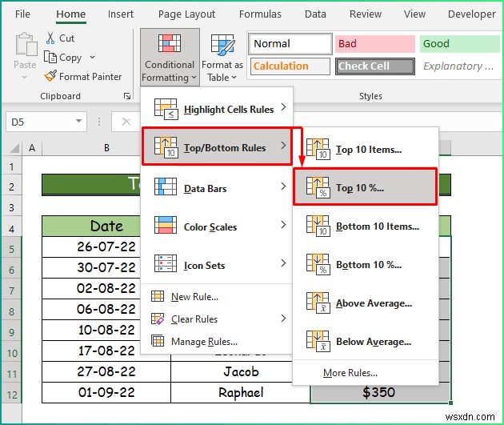Click the Top 10 Items icon

coord(318,149)
